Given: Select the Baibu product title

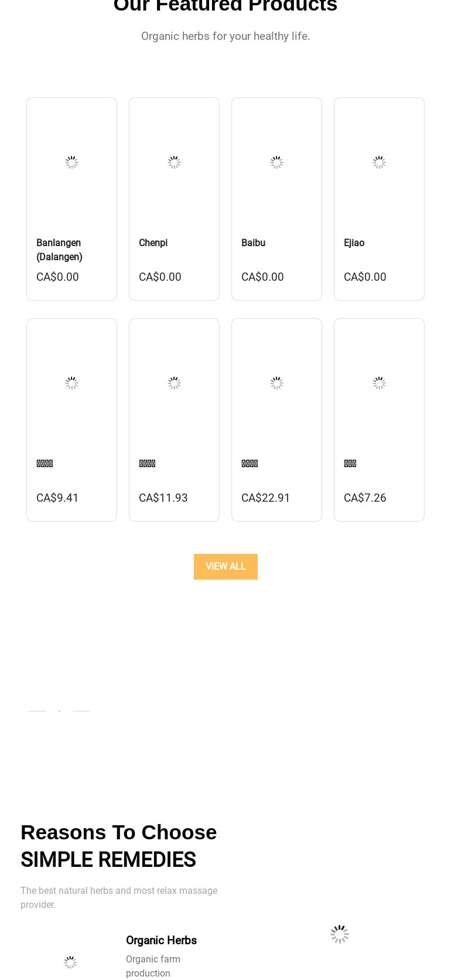Looking at the screenshot, I should tap(253, 243).
